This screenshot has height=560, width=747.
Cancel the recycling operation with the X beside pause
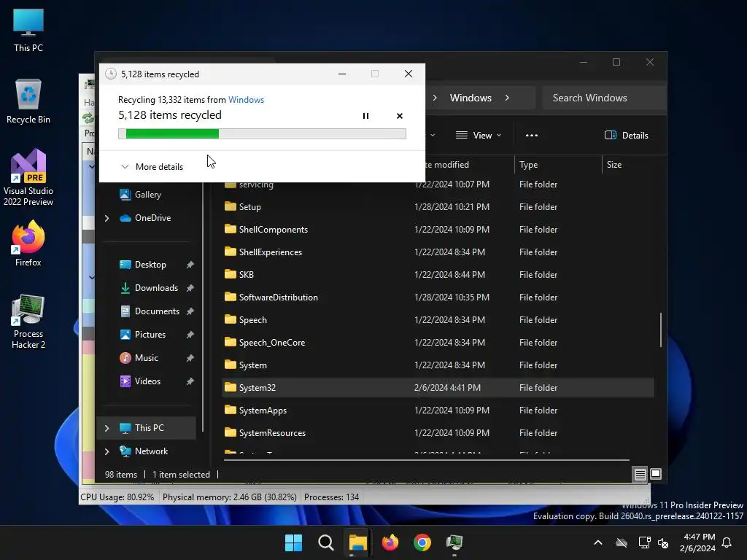399,116
